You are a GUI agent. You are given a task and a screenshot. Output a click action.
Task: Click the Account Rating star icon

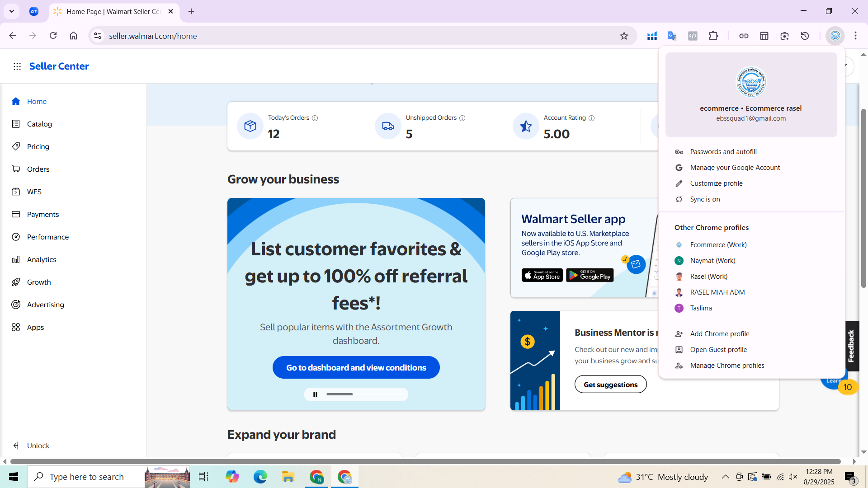click(526, 126)
